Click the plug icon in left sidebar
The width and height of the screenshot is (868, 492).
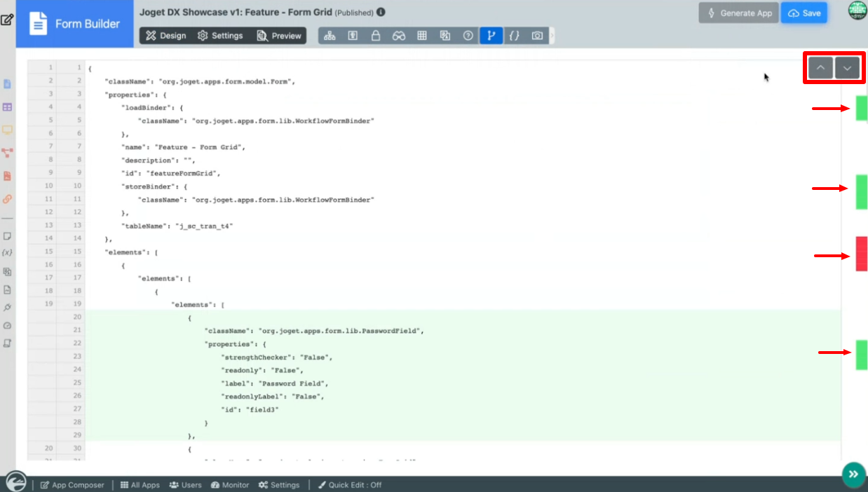8,307
